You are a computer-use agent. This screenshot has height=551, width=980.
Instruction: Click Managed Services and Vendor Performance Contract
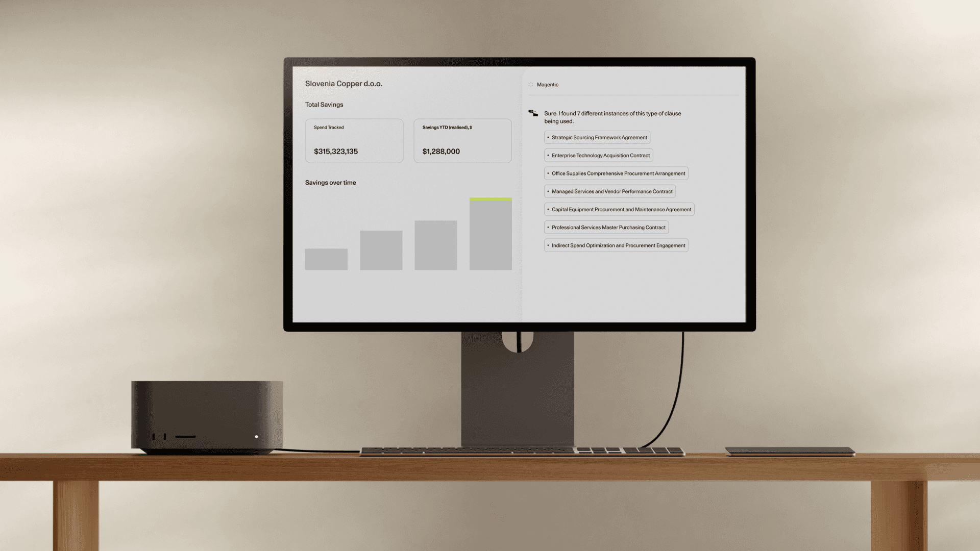(609, 191)
